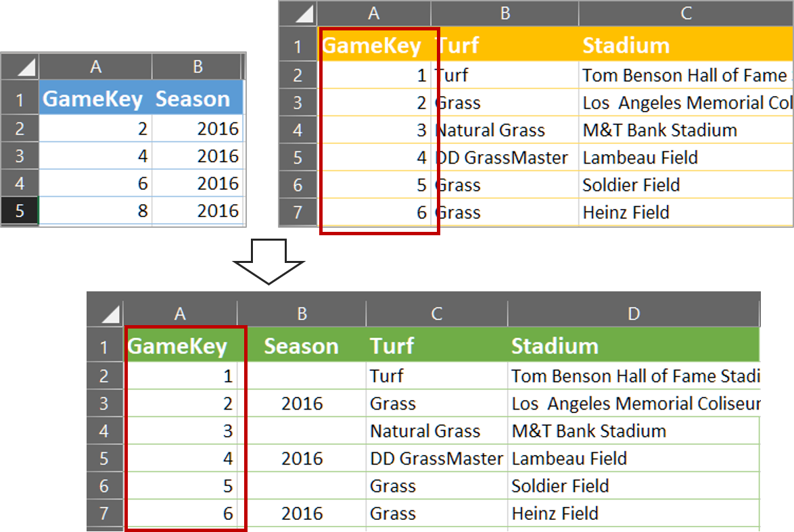Select the cell with GameKey 8 in blue table
The width and height of the screenshot is (794, 532).
tap(95, 211)
